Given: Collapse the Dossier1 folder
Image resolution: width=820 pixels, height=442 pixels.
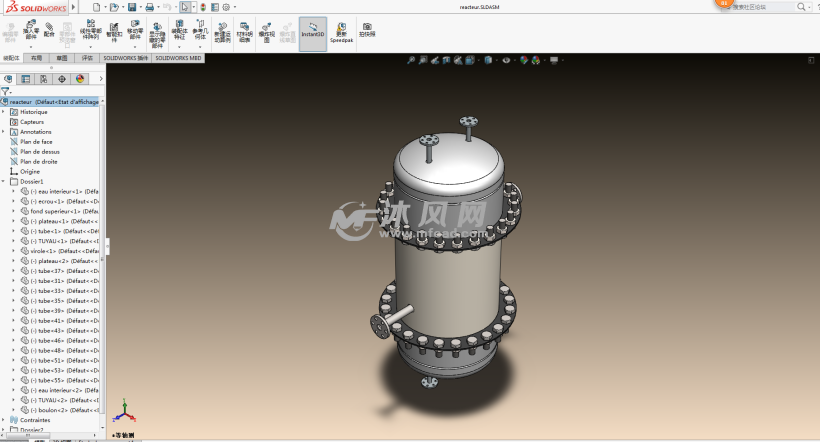Looking at the screenshot, I should pos(3,182).
